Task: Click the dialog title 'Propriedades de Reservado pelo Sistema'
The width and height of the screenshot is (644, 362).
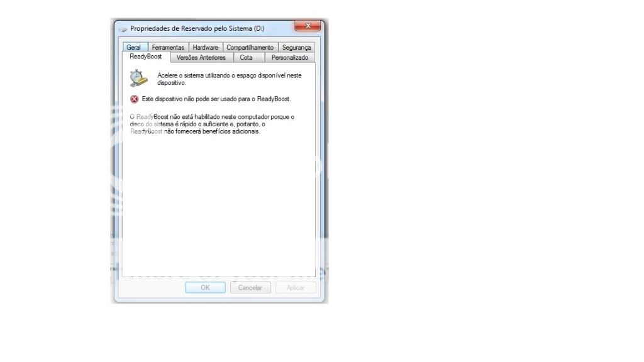Action: tap(197, 29)
